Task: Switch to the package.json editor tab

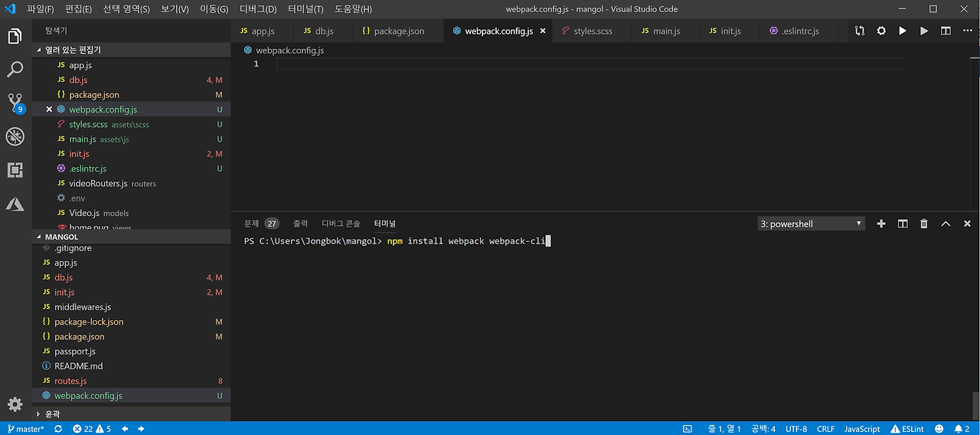Action: point(398,31)
